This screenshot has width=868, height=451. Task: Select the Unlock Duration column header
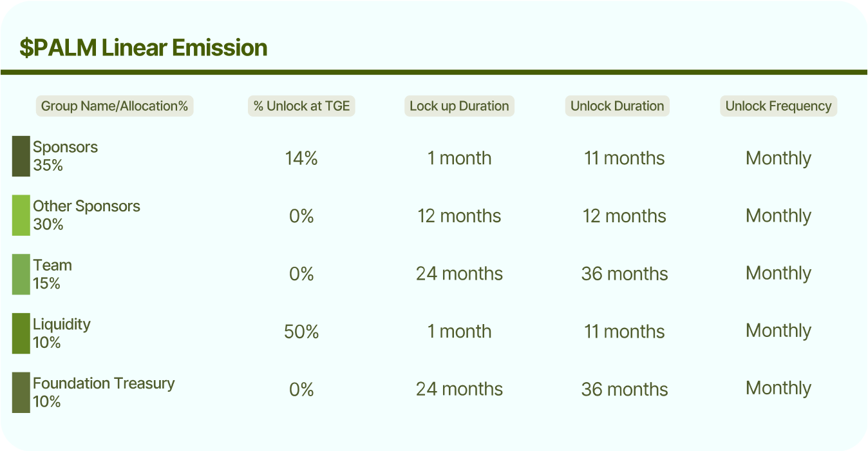coord(617,106)
